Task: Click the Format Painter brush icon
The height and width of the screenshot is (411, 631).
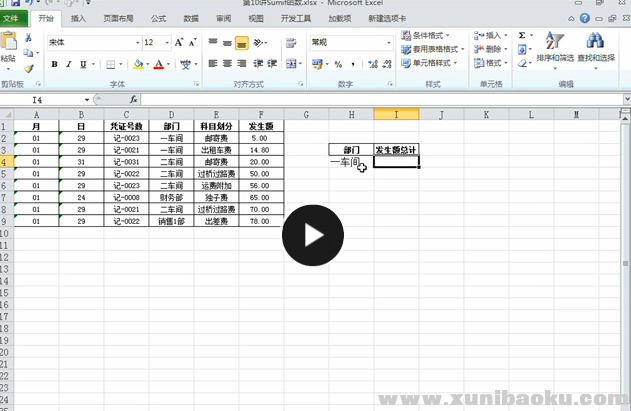Action: (x=29, y=69)
